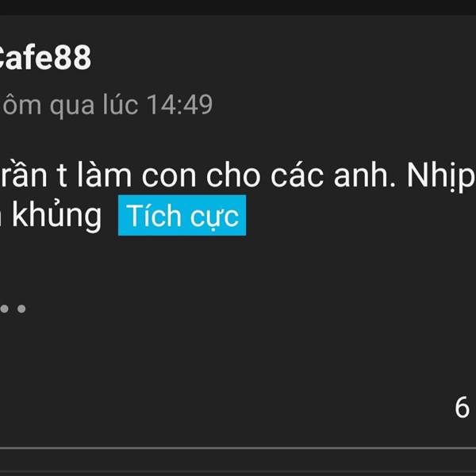Tap the rightmost dot of the ellipsis

coord(21,309)
